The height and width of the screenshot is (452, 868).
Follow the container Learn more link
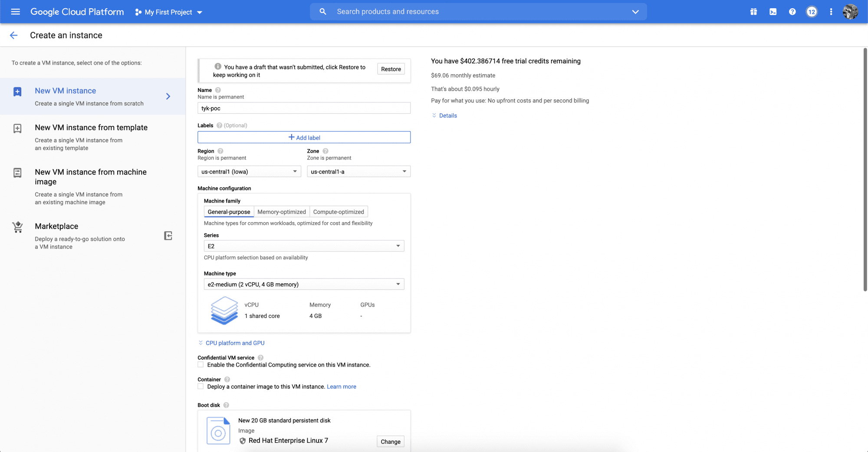tap(342, 386)
